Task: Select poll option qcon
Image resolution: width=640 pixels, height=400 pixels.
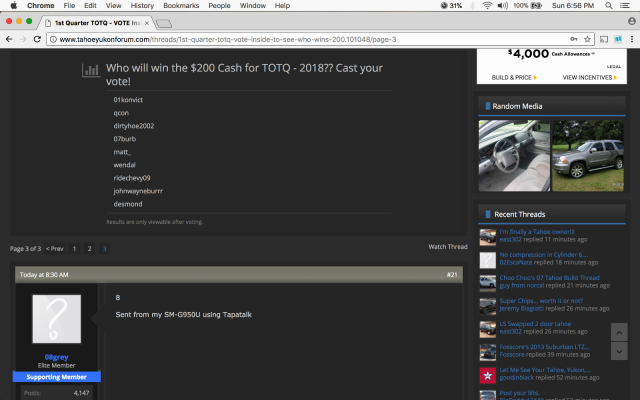Action: 121,113
